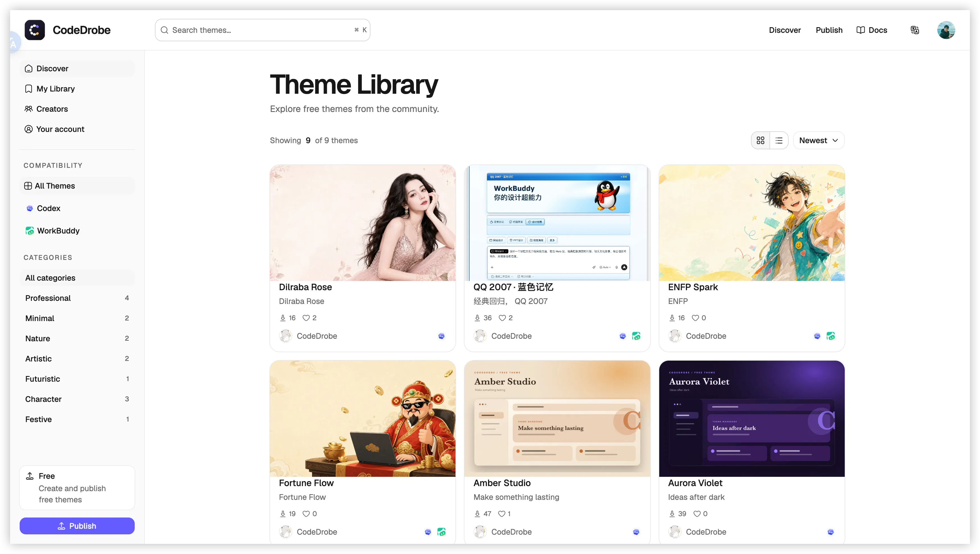Click the Fortune Flow theme title
The height and width of the screenshot is (554, 980).
[306, 483]
